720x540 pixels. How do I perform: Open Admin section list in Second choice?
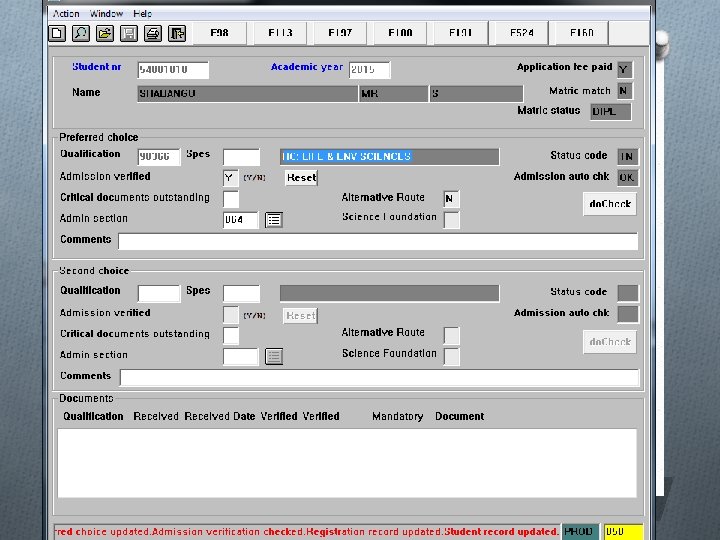[x=274, y=356]
